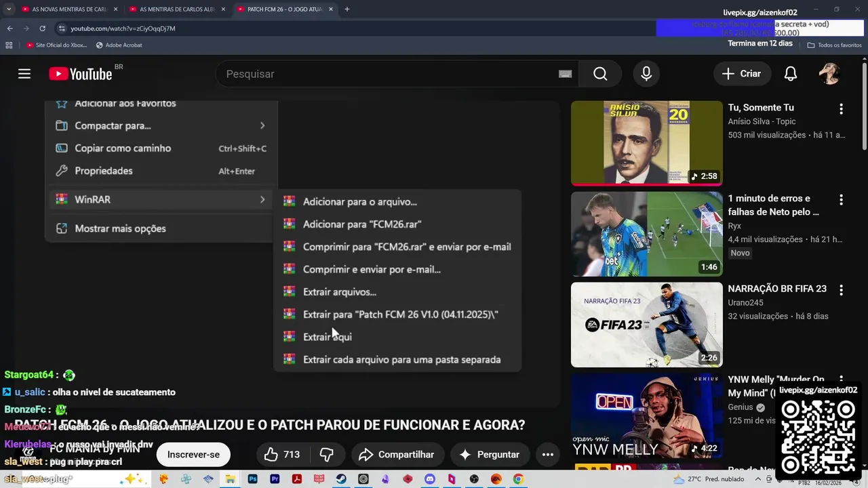Reload the page in the browser toolbar
Image resolution: width=868 pixels, height=488 pixels.
click(42, 28)
